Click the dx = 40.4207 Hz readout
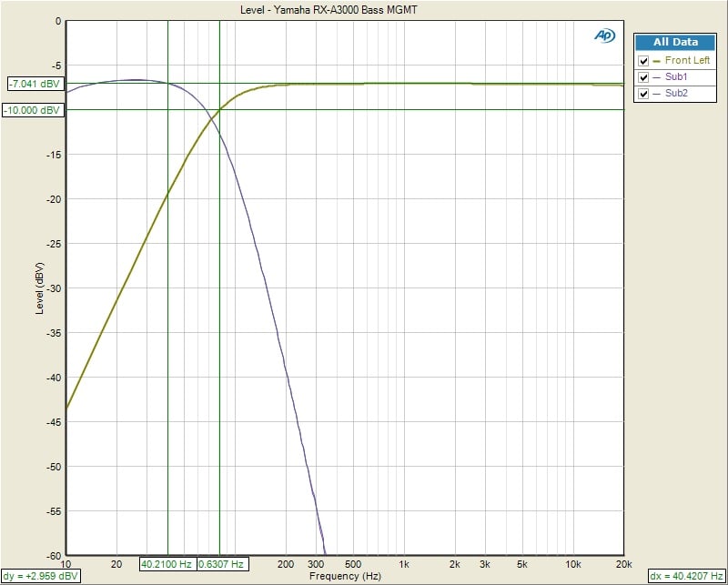Viewport: 728px width, 585px height. (x=686, y=576)
